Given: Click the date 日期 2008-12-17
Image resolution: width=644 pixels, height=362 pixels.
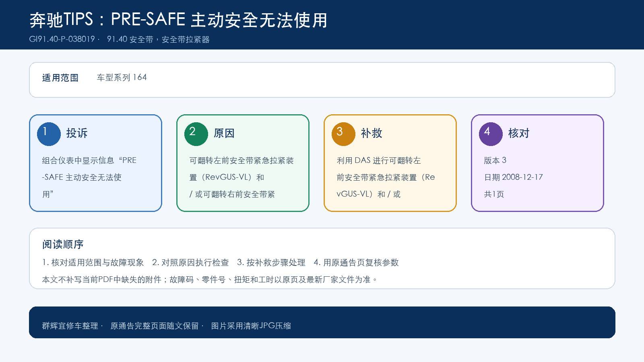Looking at the screenshot, I should [514, 177].
